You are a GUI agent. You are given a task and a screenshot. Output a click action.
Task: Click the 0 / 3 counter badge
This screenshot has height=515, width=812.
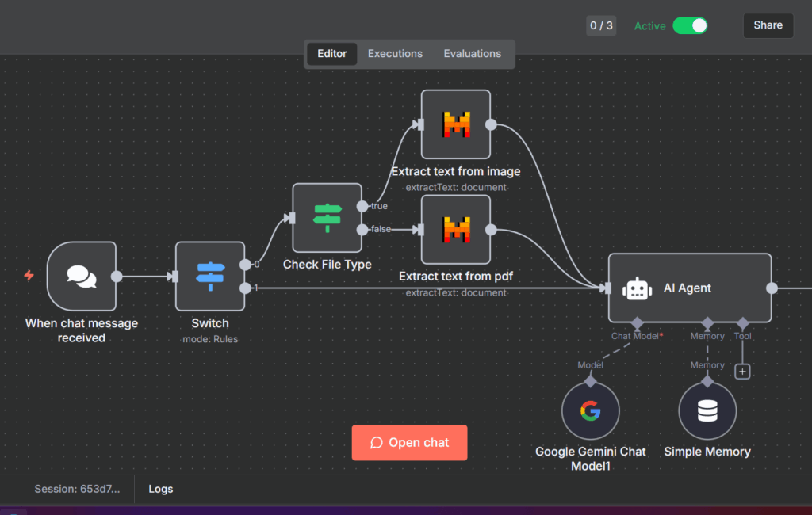[x=601, y=25]
